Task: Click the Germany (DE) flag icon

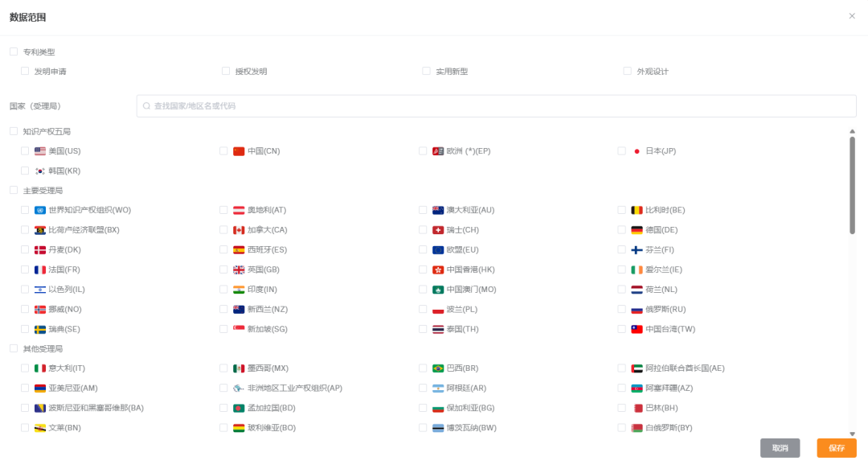Action: pyautogui.click(x=637, y=230)
